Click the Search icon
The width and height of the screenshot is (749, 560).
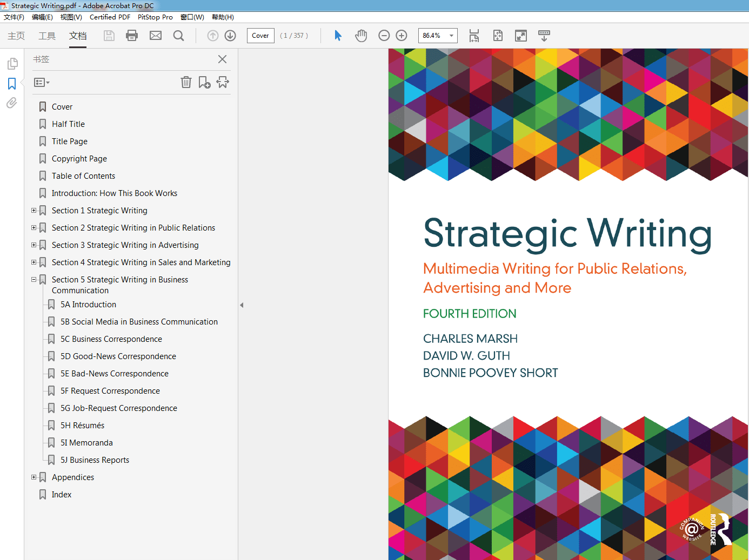(178, 35)
